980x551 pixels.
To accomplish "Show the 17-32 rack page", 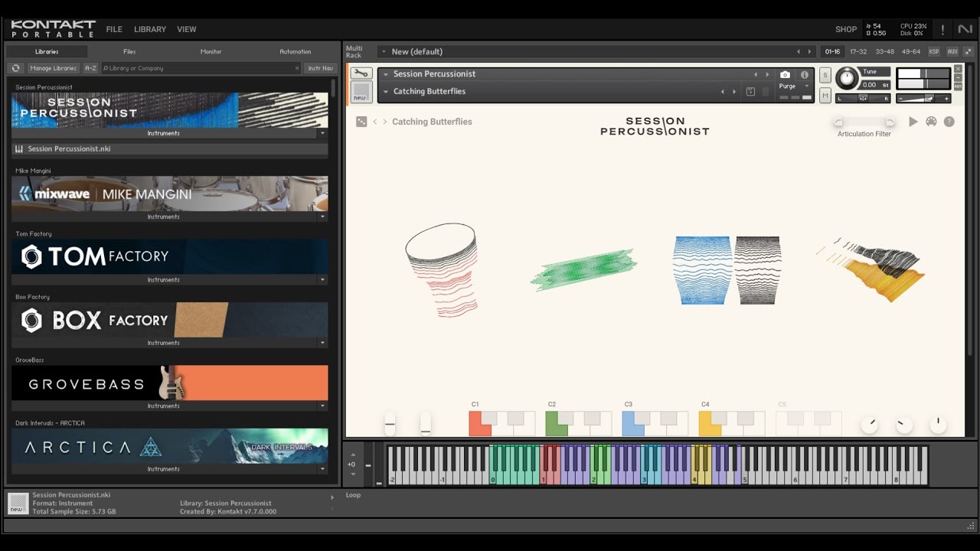I will point(858,51).
